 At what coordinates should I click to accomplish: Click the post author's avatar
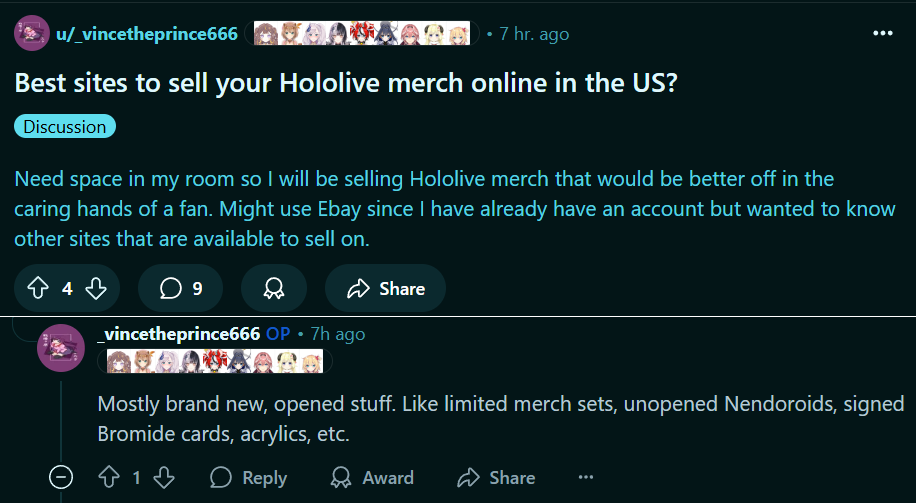(x=33, y=34)
